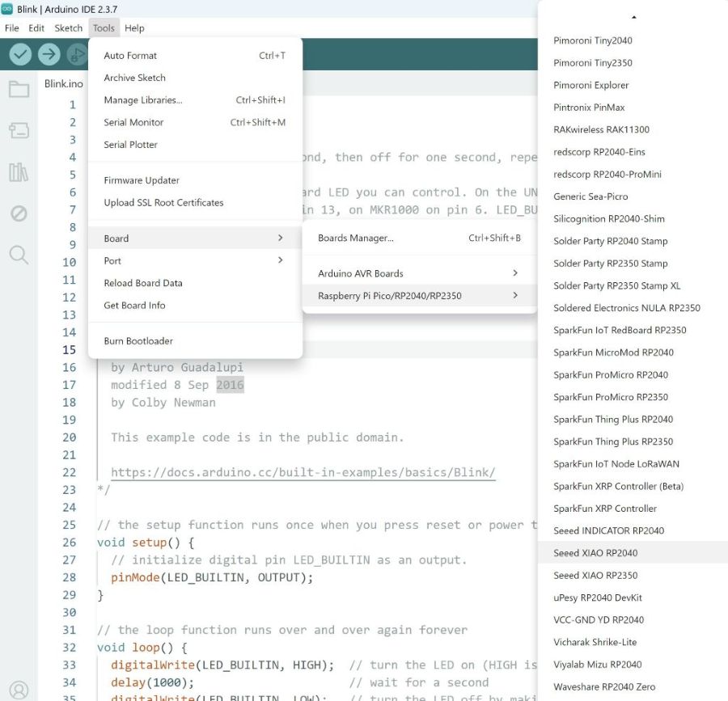This screenshot has width=728, height=701.
Task: Open the Sketch menu
Action: tap(68, 27)
